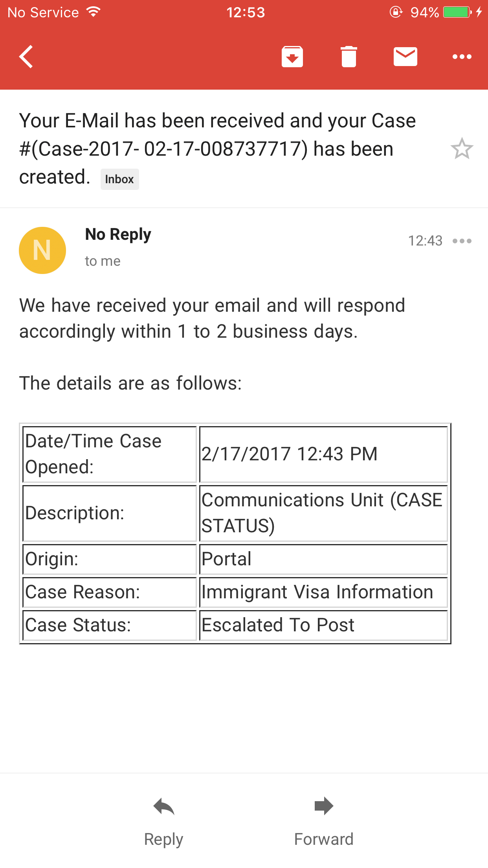Viewport: 488px width, 868px height.
Task: Tap the Inbox label tag
Action: (x=119, y=179)
